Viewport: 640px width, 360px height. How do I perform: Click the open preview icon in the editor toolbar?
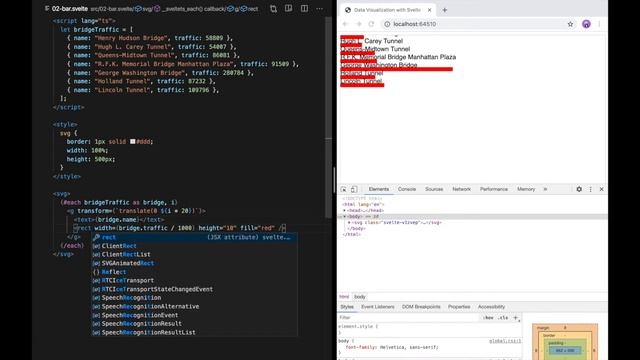289,9
